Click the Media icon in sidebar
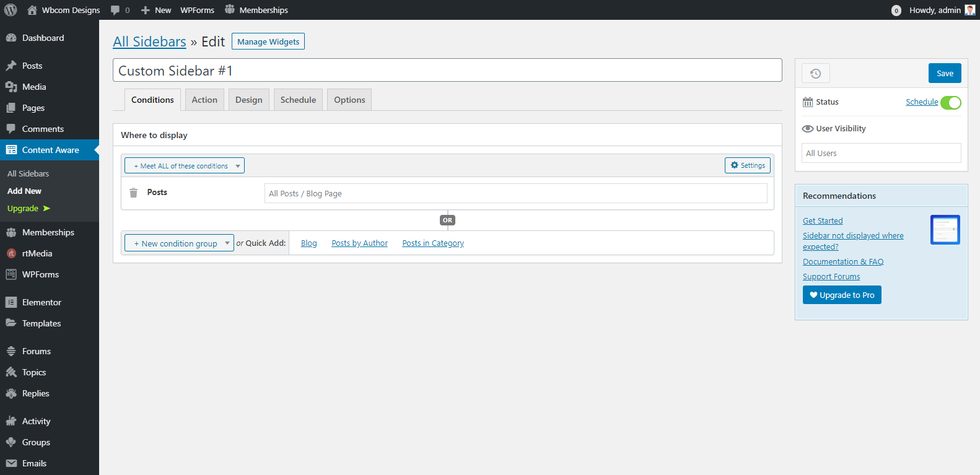This screenshot has width=980, height=475. click(x=11, y=87)
